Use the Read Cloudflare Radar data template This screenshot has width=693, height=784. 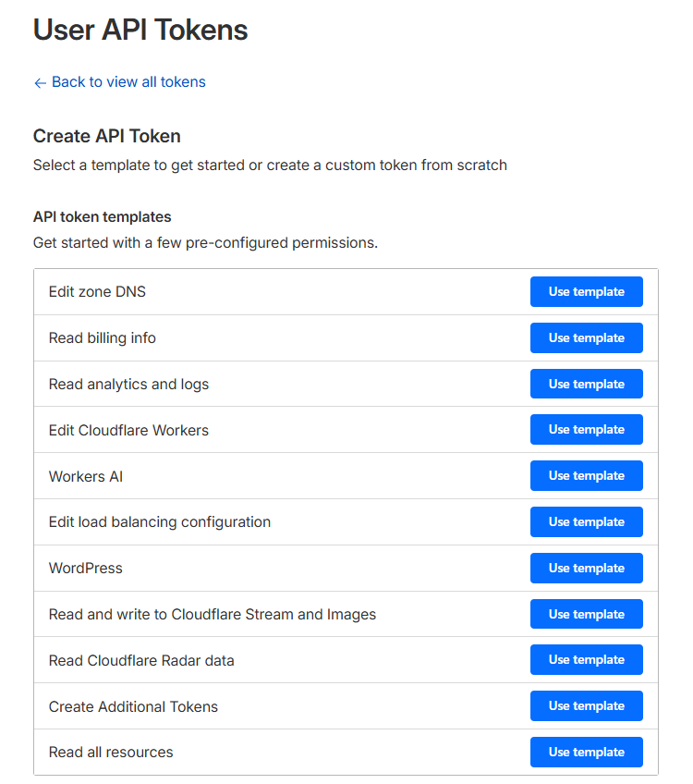tap(586, 660)
